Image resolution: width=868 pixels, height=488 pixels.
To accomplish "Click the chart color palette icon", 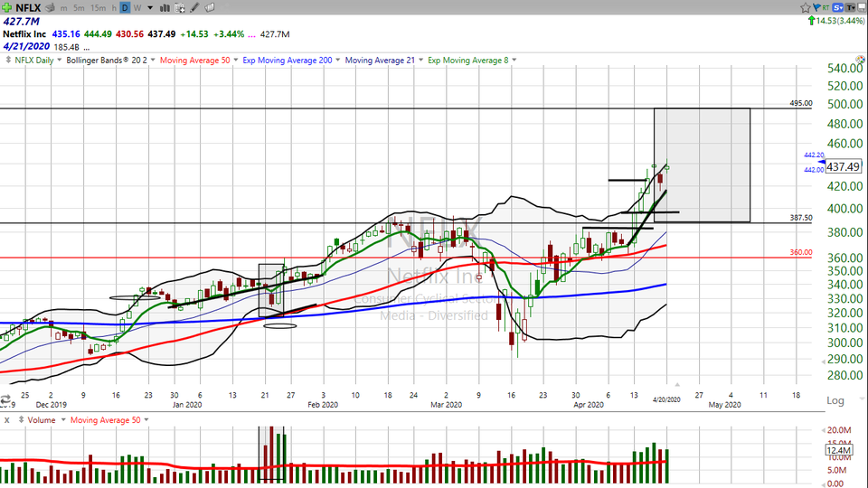I will (x=860, y=60).
